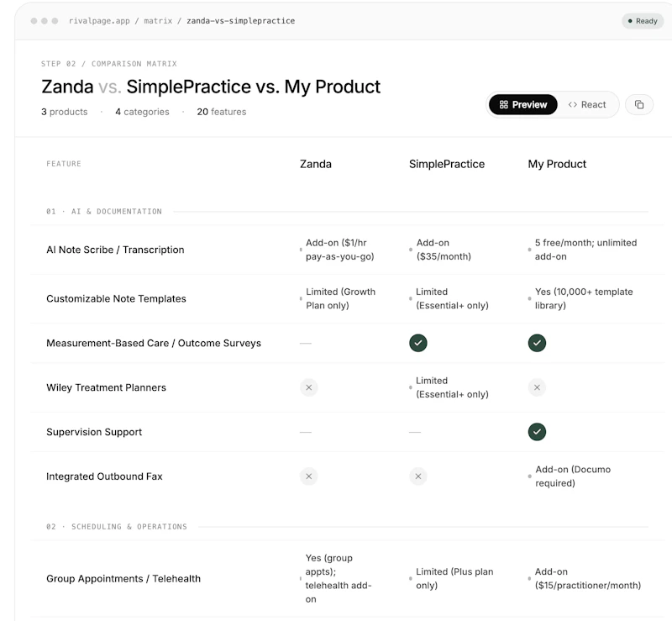Screen dimensions: 672x621
Task: Select the Zanda column header
Action: pyautogui.click(x=316, y=164)
